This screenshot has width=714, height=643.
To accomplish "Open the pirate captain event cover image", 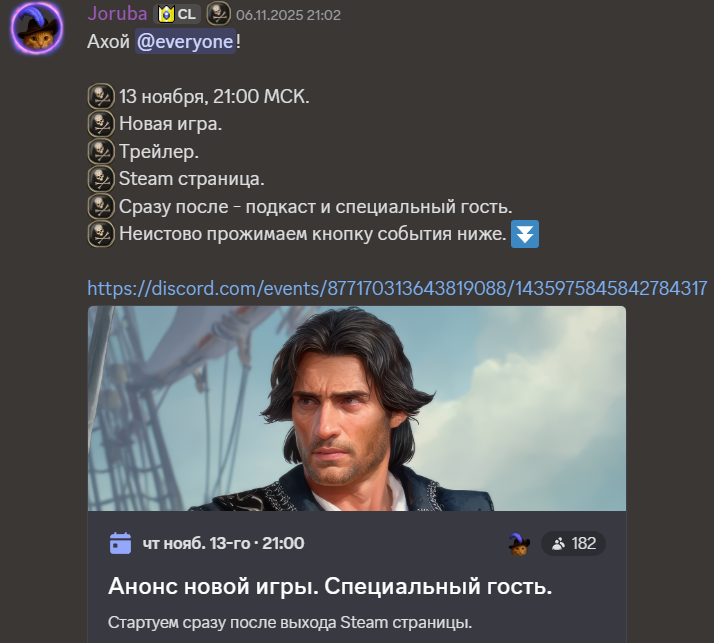I will 357,408.
